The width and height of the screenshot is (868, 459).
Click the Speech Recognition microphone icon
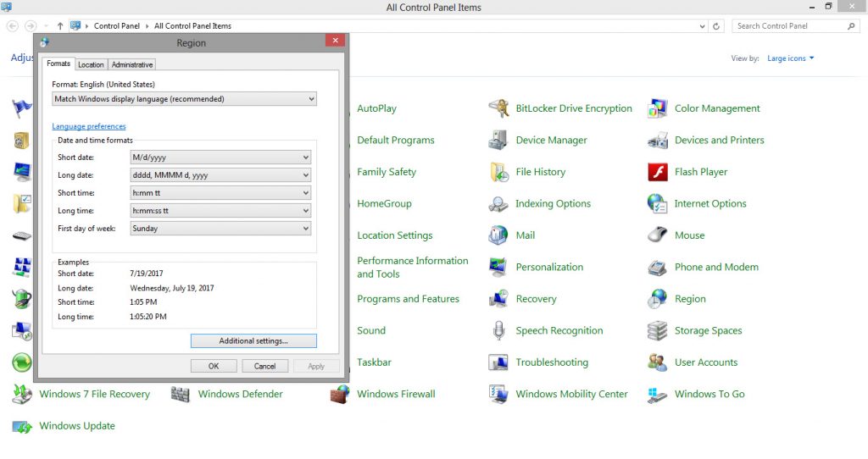[498, 330]
